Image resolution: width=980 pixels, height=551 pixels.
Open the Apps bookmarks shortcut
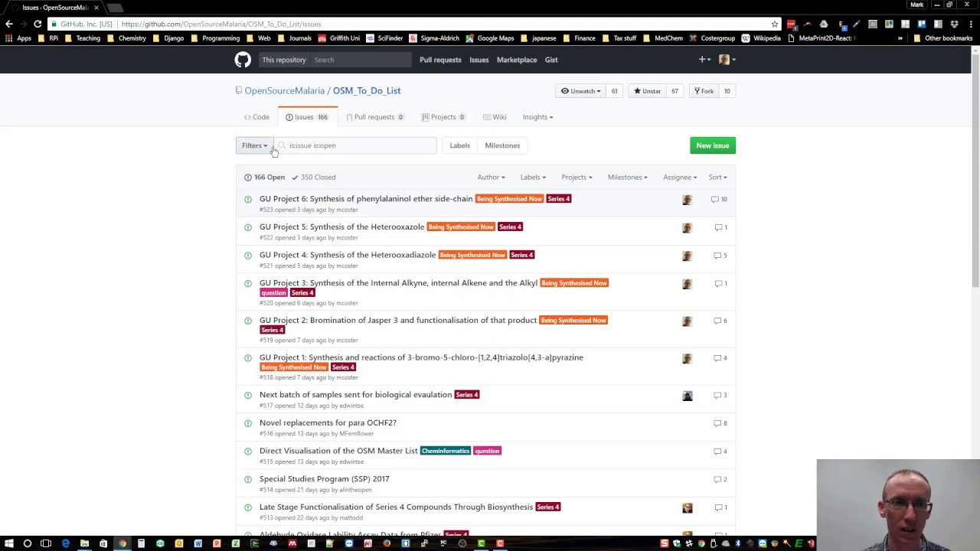(x=19, y=38)
